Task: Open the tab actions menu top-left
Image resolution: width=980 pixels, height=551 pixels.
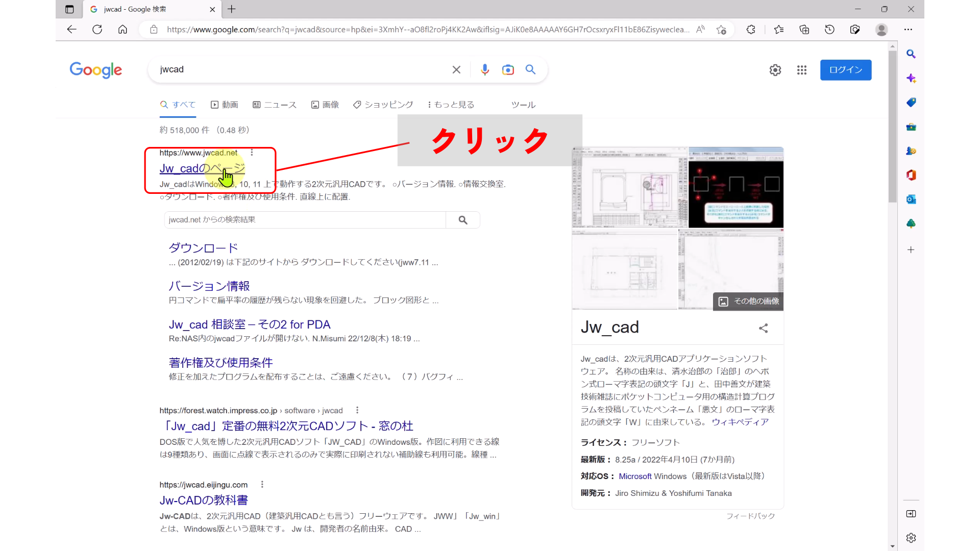Action: [69, 9]
